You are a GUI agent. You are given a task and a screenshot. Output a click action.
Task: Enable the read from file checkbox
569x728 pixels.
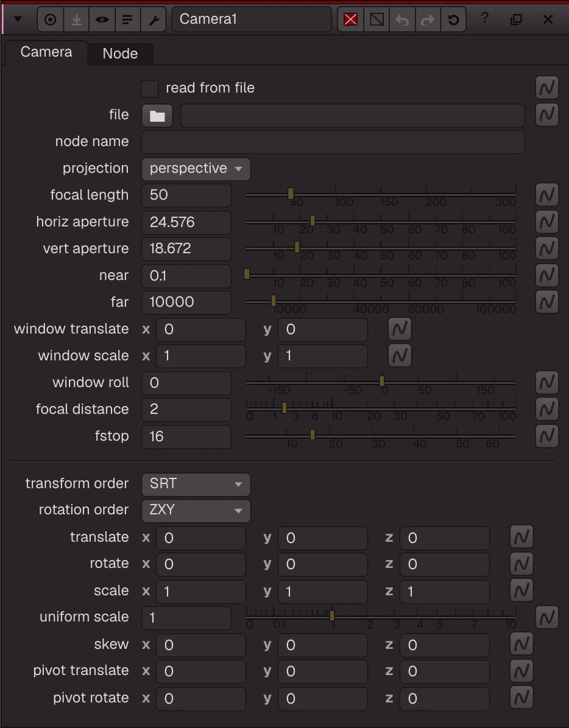click(x=150, y=88)
